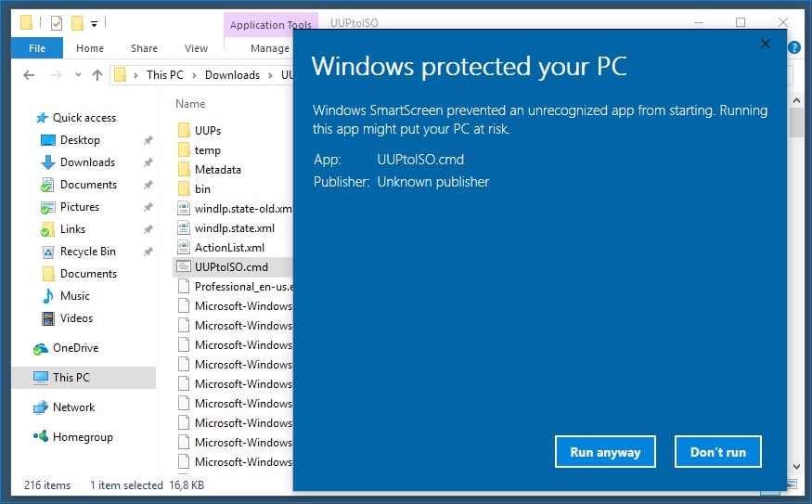Open the Share ribbon tab
The height and width of the screenshot is (504, 812).
pos(144,48)
